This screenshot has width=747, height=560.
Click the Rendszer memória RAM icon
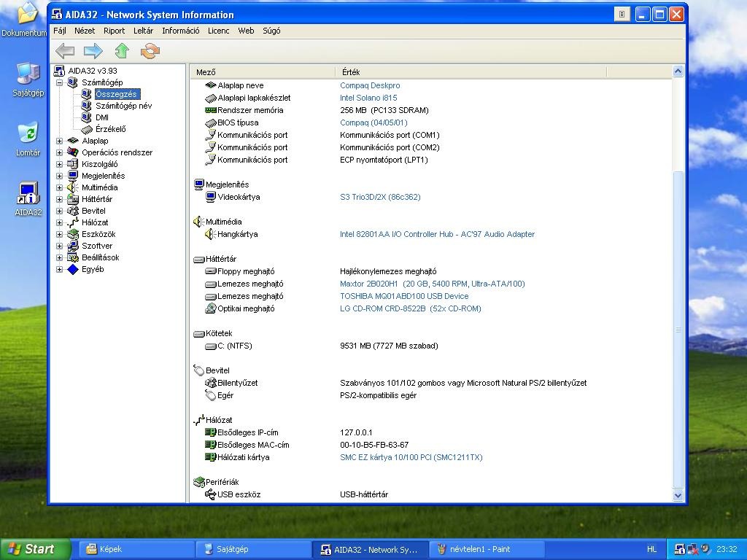point(211,110)
